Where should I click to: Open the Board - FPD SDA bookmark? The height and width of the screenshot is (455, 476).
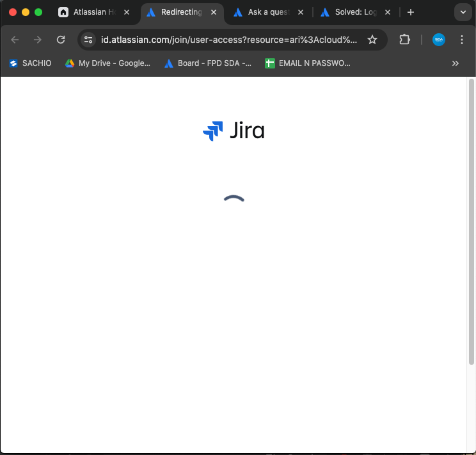click(208, 63)
